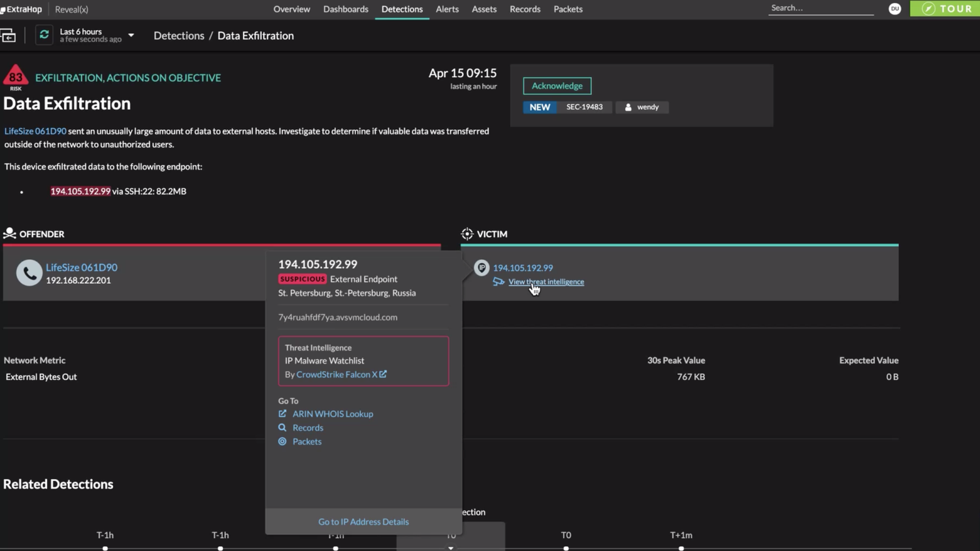Click the ARIN WHOIS Lookup link

click(x=333, y=414)
